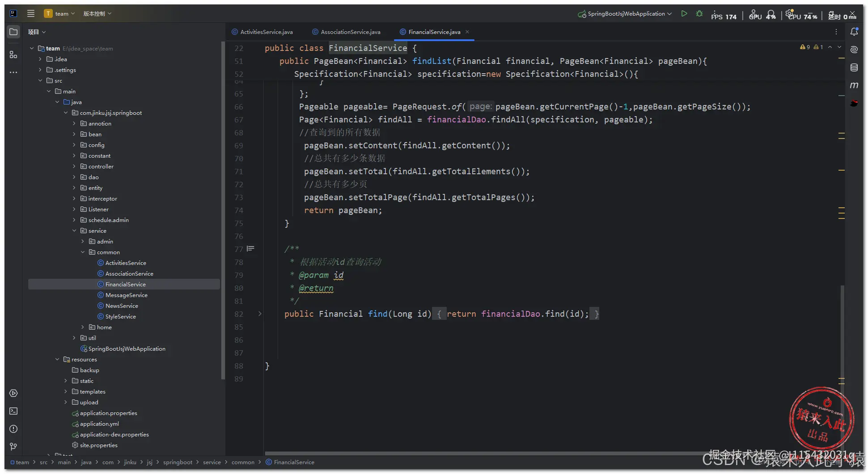Open the Git tool window
868x474 pixels.
tap(13, 446)
